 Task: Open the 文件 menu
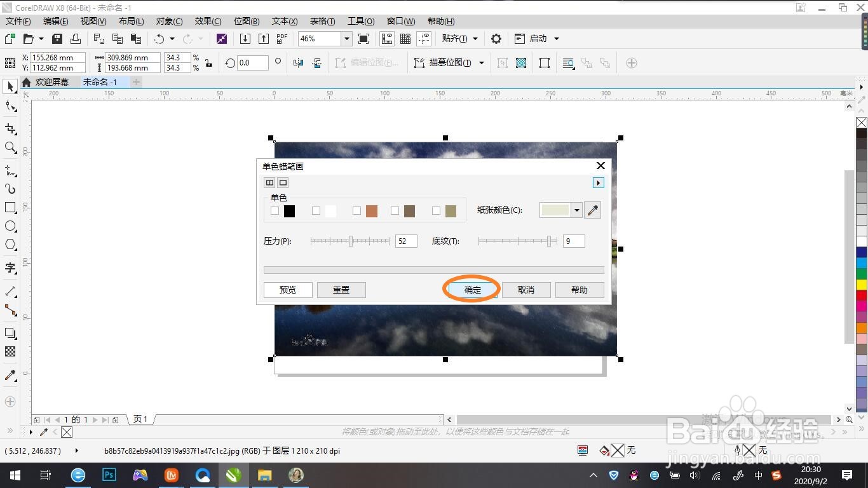point(18,22)
